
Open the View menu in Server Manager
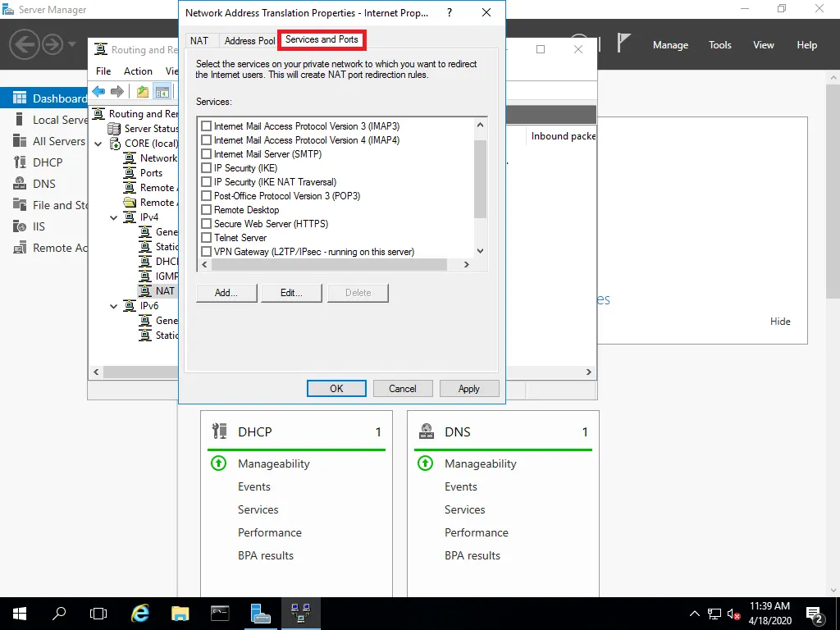[763, 45]
